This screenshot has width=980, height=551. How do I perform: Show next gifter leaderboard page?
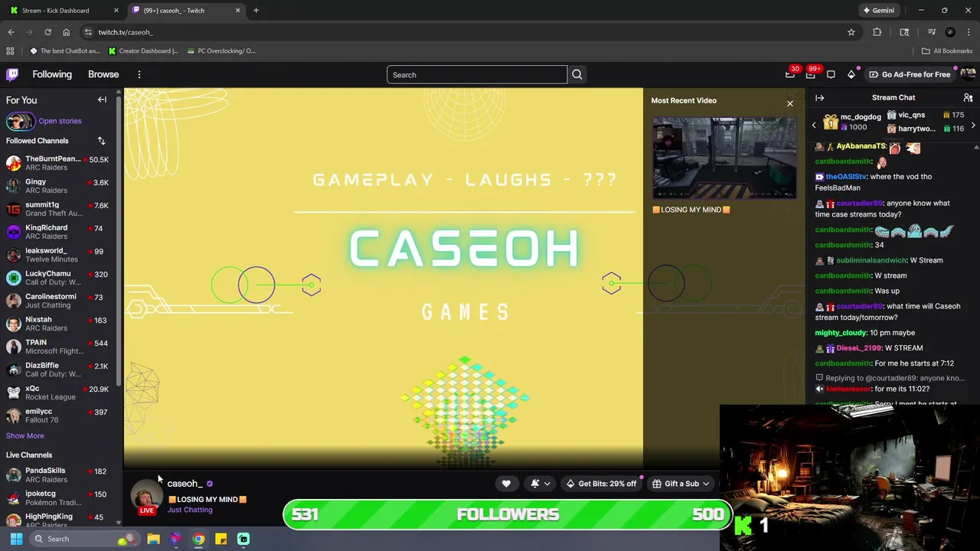973,125
